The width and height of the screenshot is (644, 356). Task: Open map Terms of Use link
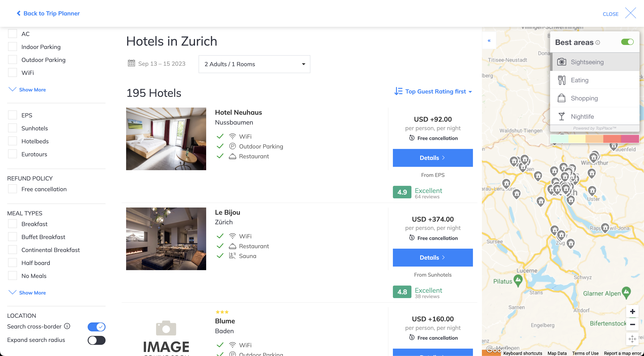[x=585, y=353]
